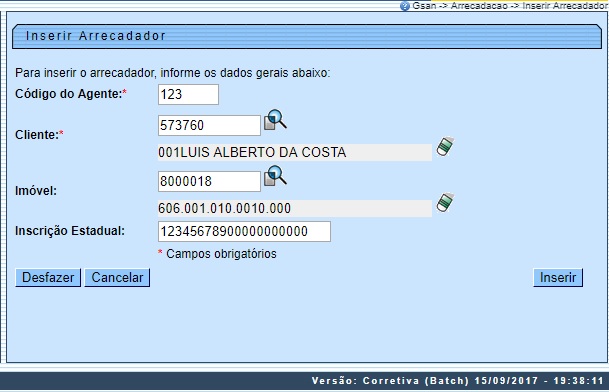The height and width of the screenshot is (392, 609).
Task: Click the Cliente label
Action: click(x=39, y=134)
